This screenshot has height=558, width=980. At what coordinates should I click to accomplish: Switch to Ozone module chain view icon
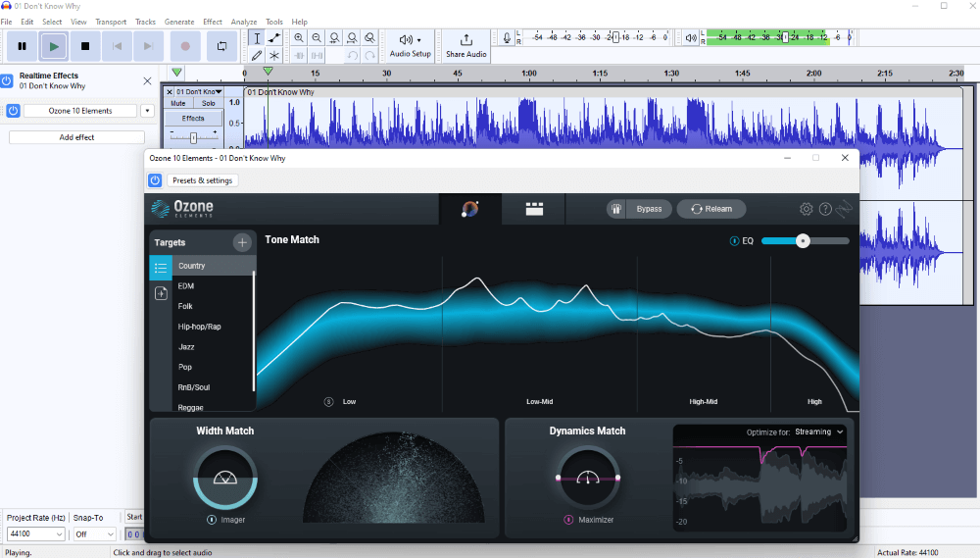tap(534, 209)
